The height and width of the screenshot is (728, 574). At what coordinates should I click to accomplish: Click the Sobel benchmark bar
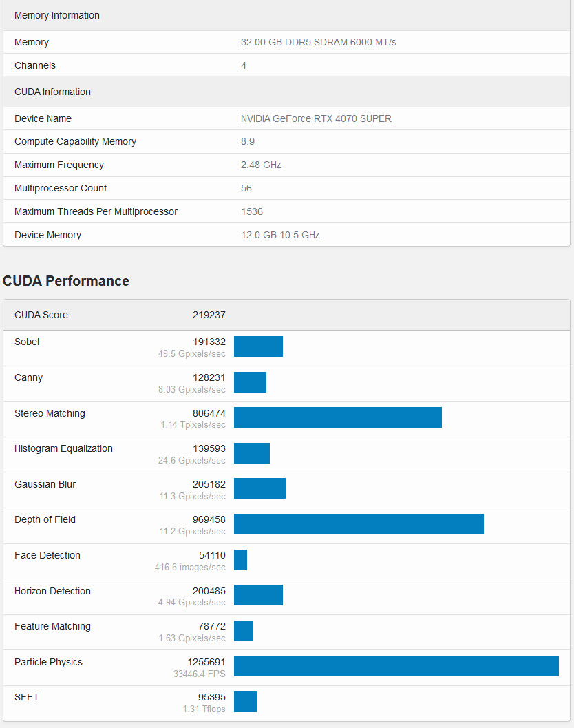point(258,346)
